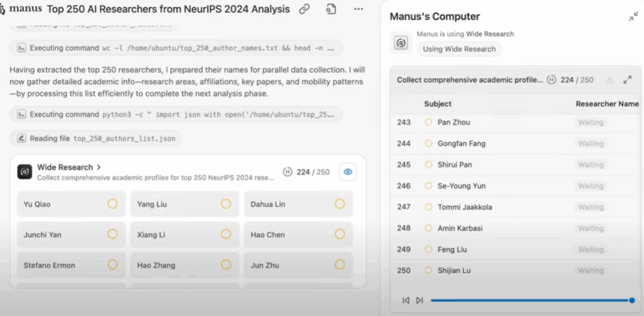Click the download icon in the table header

tap(609, 80)
